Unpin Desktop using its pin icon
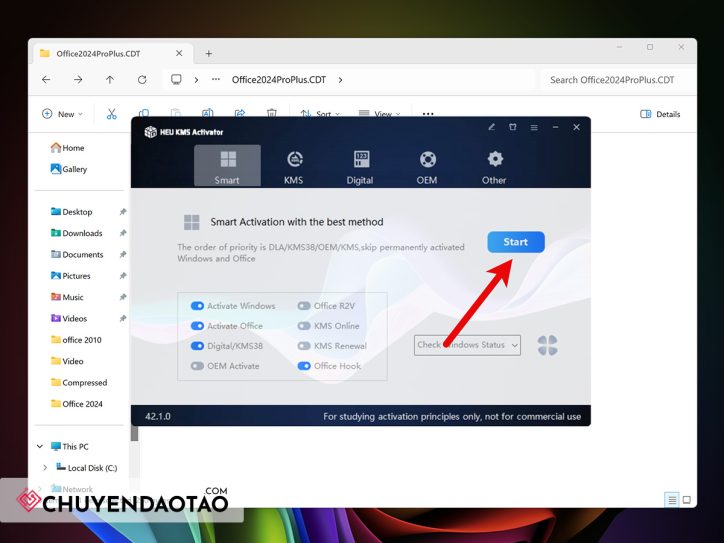Image resolution: width=724 pixels, height=543 pixels. tap(123, 212)
